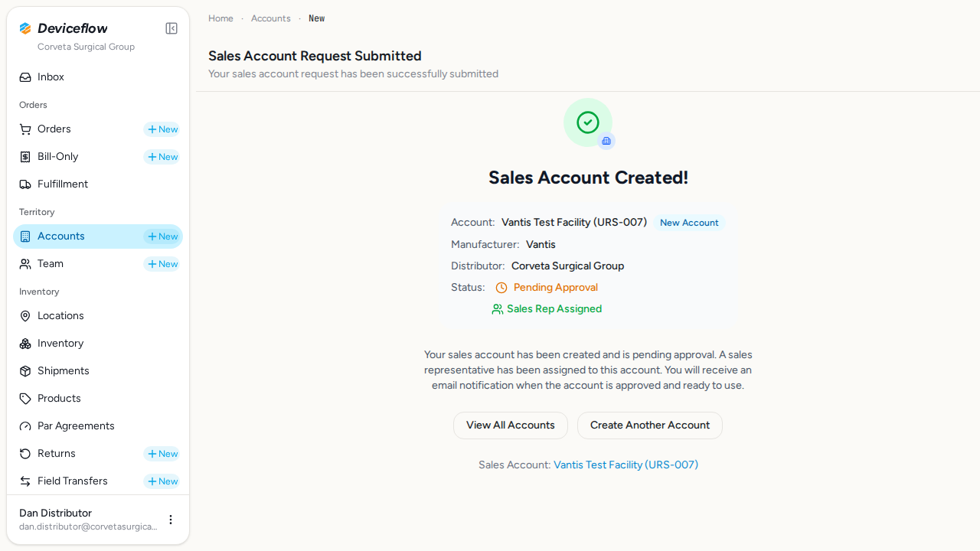Click + New next to Bill-Only
Image resolution: width=980 pixels, height=551 pixels.
(162, 157)
